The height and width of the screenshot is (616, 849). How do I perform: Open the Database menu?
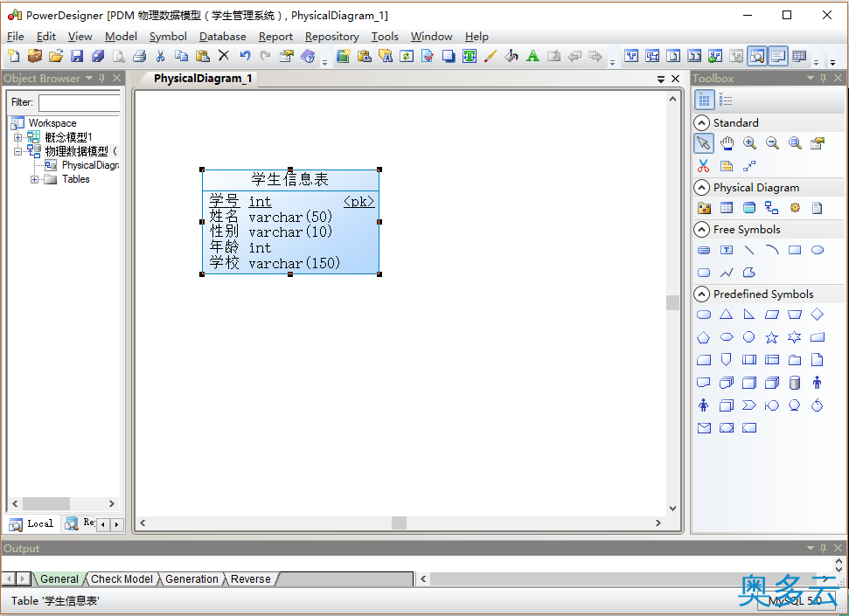(x=223, y=37)
